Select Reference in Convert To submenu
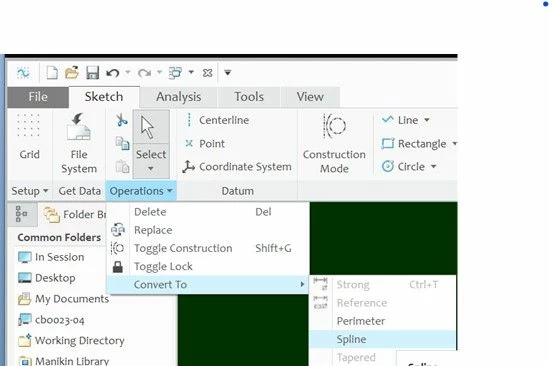 tap(383, 303)
